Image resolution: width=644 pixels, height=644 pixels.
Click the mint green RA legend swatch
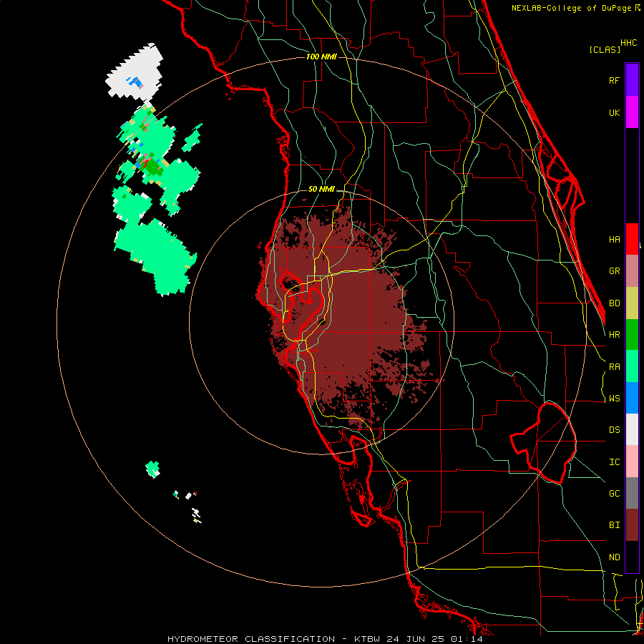pos(632,366)
